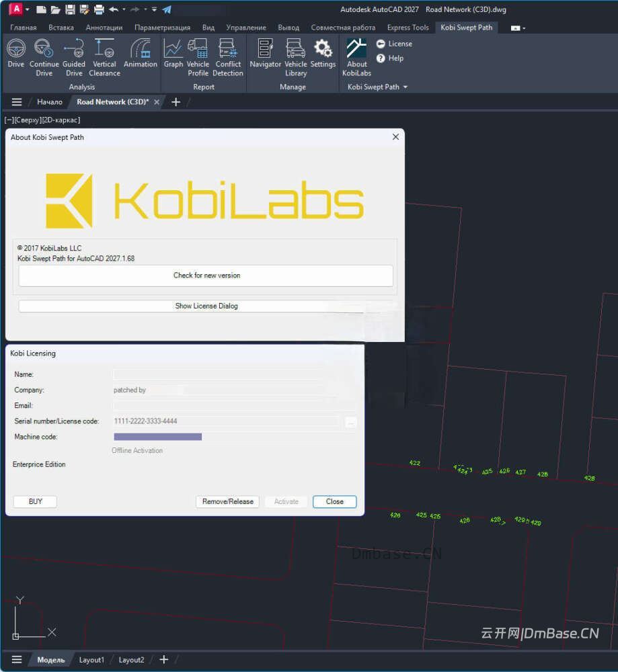Run Conflict Detection

click(x=228, y=57)
